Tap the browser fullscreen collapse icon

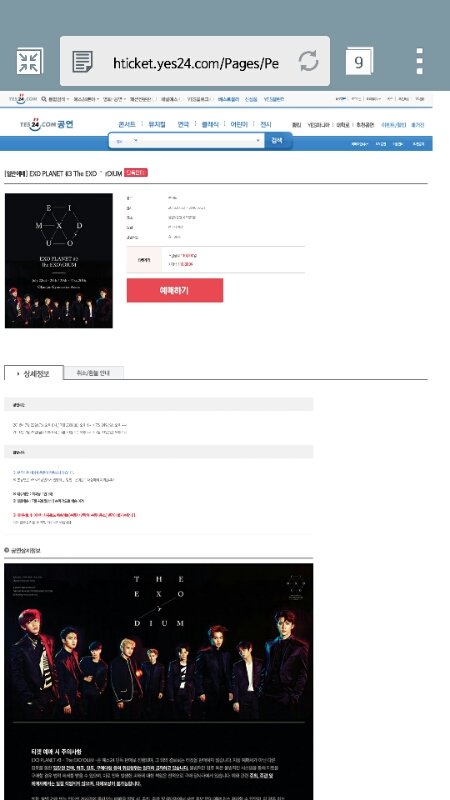click(29, 61)
